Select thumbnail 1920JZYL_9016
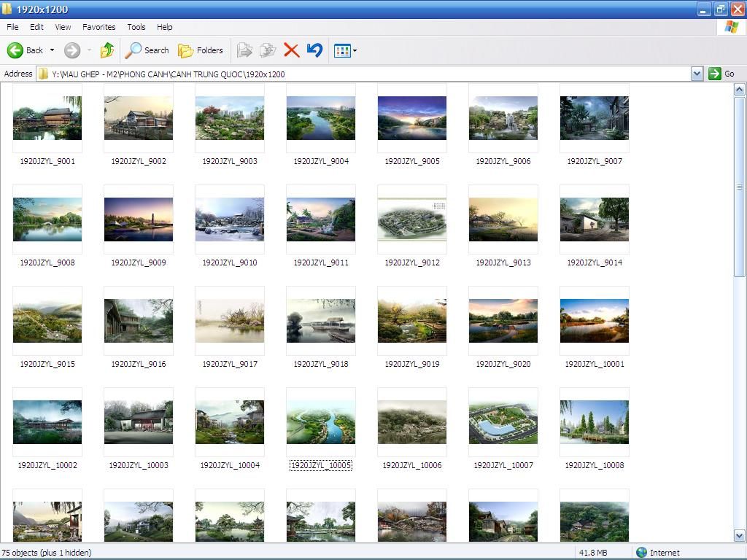Image resolution: width=747 pixels, height=560 pixels. [x=139, y=321]
